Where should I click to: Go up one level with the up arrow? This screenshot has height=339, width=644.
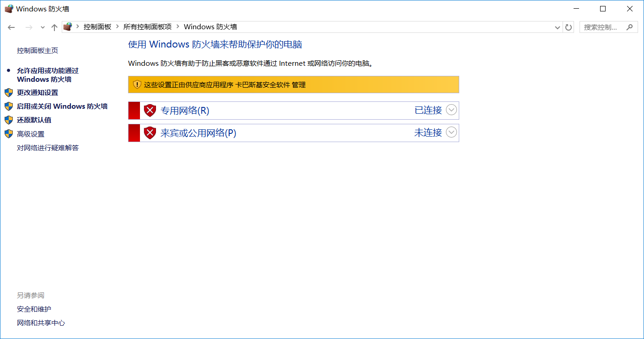(54, 27)
